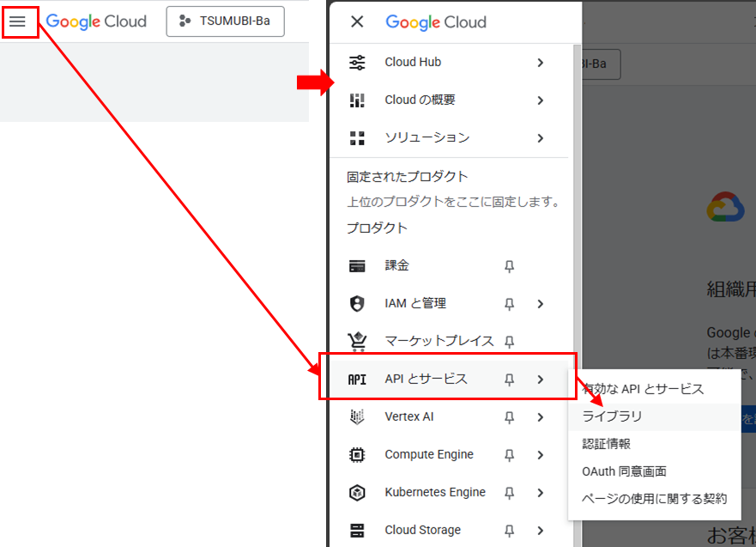Click the プロダクト section heading
This screenshot has height=547, width=756.
pyautogui.click(x=377, y=228)
